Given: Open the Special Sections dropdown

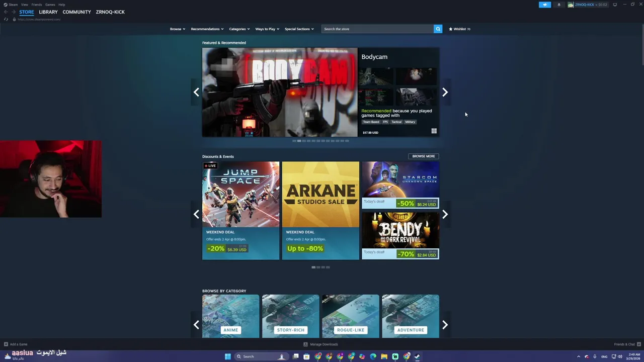Looking at the screenshot, I should click(x=299, y=29).
